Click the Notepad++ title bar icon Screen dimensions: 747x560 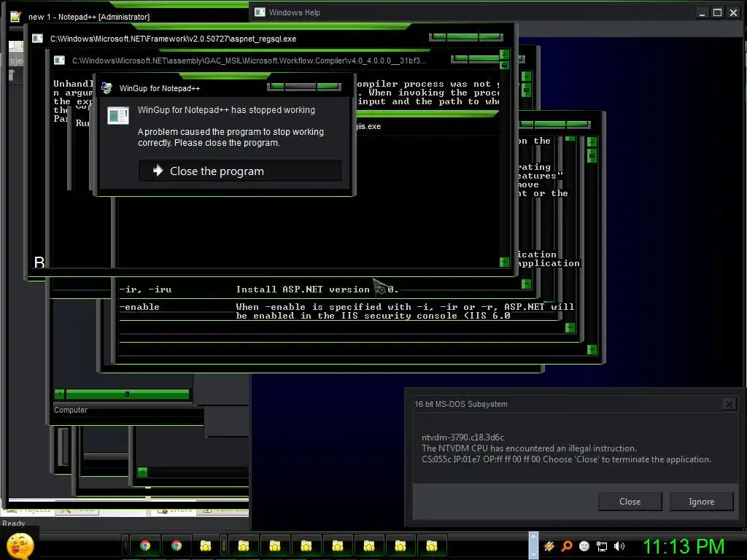coord(15,17)
